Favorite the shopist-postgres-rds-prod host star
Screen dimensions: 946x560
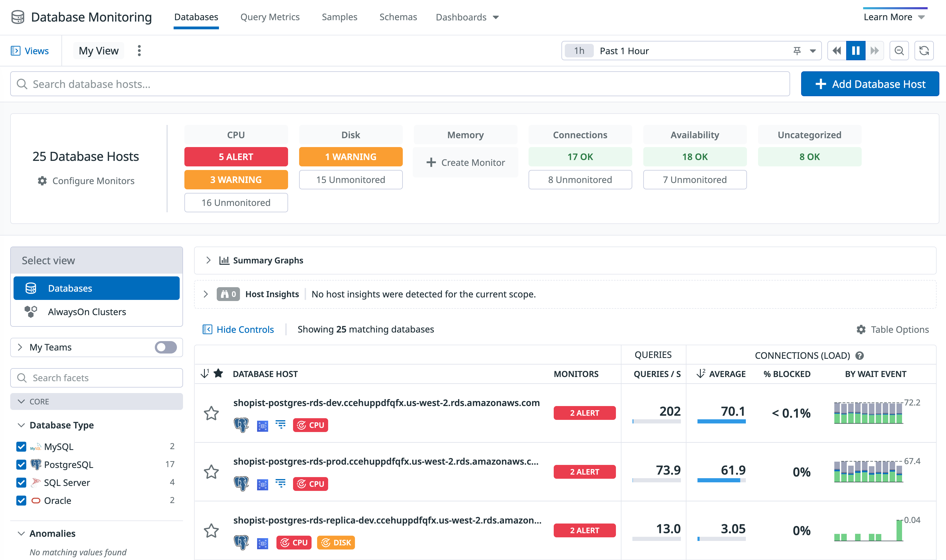click(x=211, y=472)
